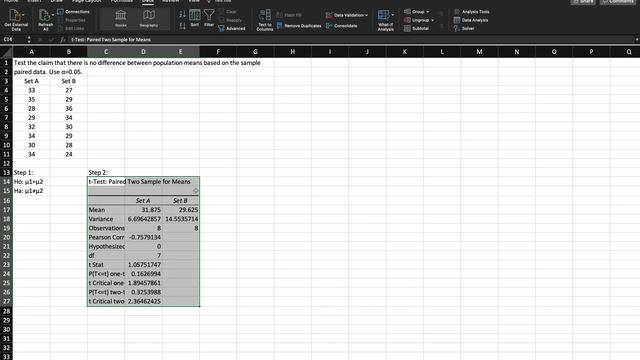Click the Reapply filter button
This screenshot has width=640, height=360.
point(231,20)
